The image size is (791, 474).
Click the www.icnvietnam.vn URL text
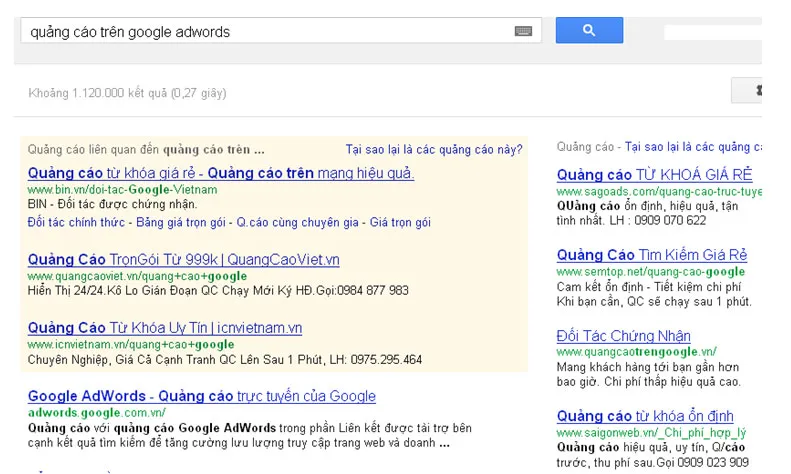pos(131,344)
